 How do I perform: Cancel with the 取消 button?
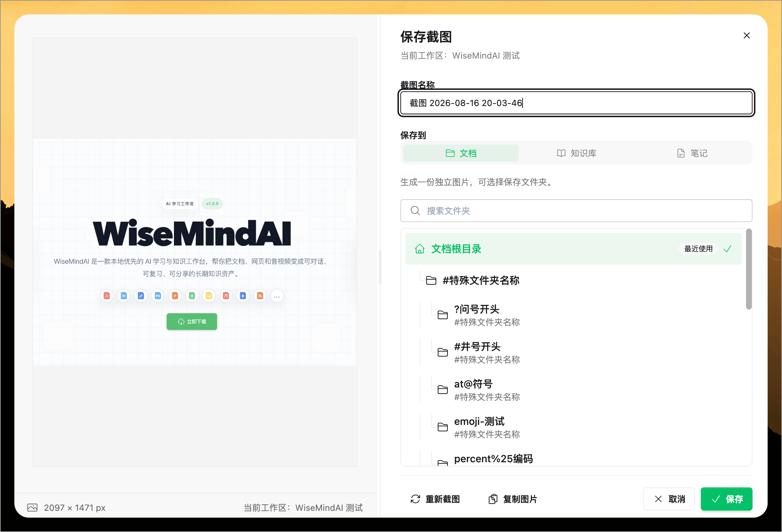click(x=670, y=499)
